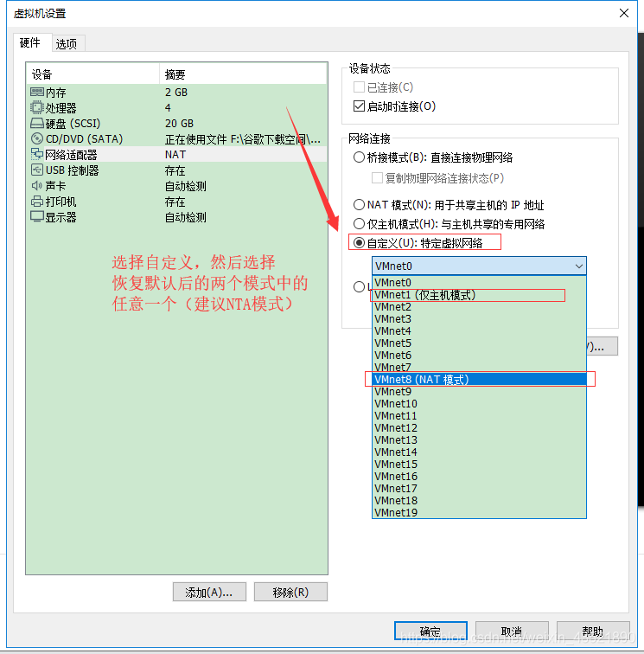Image resolution: width=644 pixels, height=654 pixels.
Task: Choose VMnet8 (NAT 模式) in the list
Action: click(479, 380)
